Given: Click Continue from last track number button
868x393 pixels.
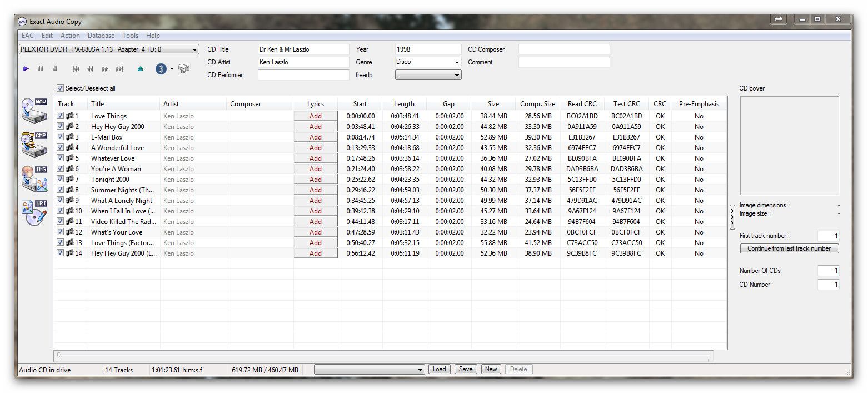Looking at the screenshot, I should [789, 248].
